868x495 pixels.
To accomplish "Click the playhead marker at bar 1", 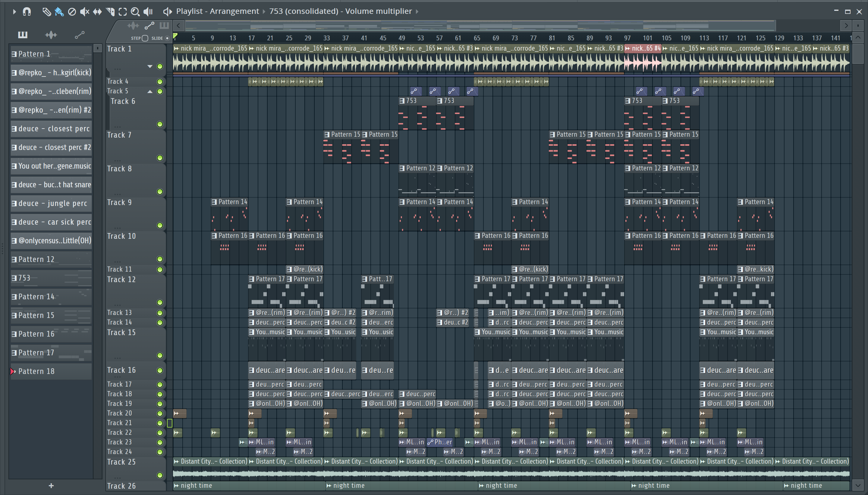I will point(175,36).
